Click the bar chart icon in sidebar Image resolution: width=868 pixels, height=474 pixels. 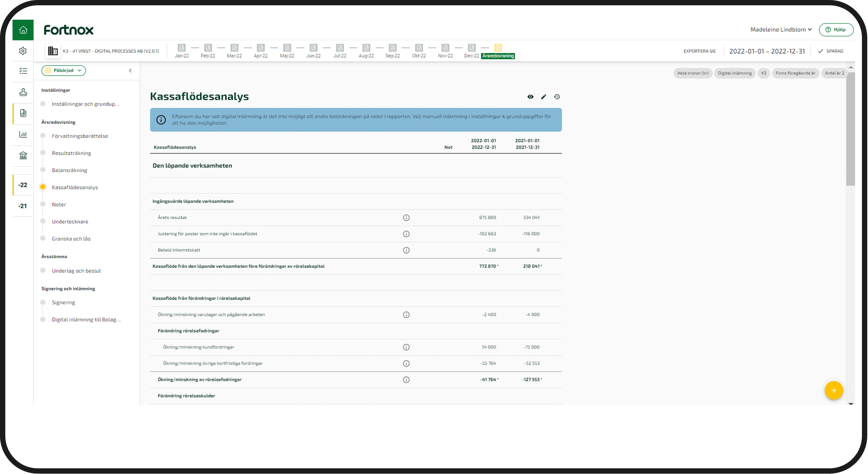[x=23, y=134]
